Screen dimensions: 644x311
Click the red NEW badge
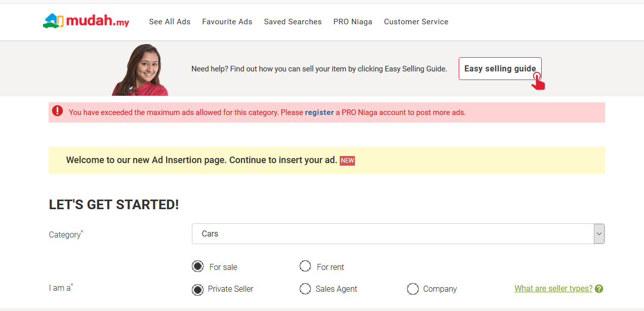347,161
